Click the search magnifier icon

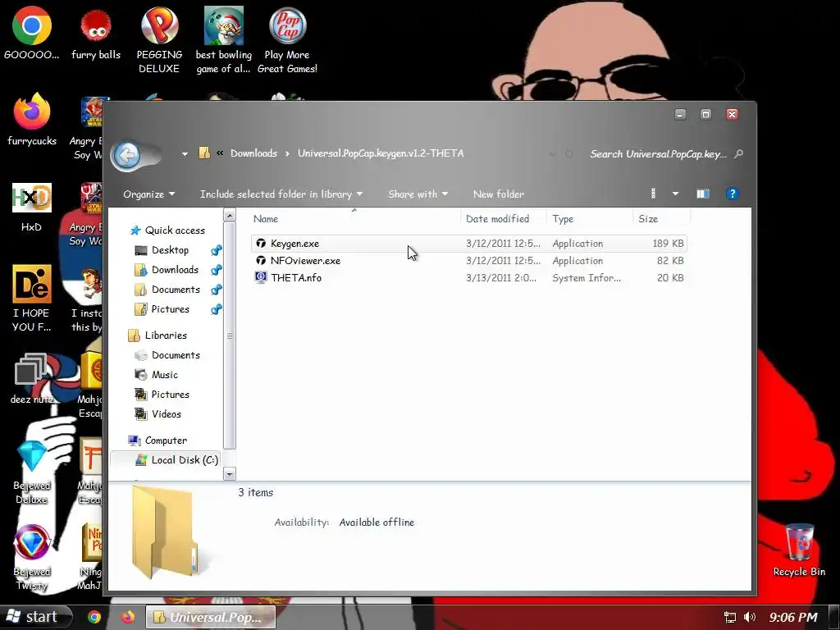739,153
